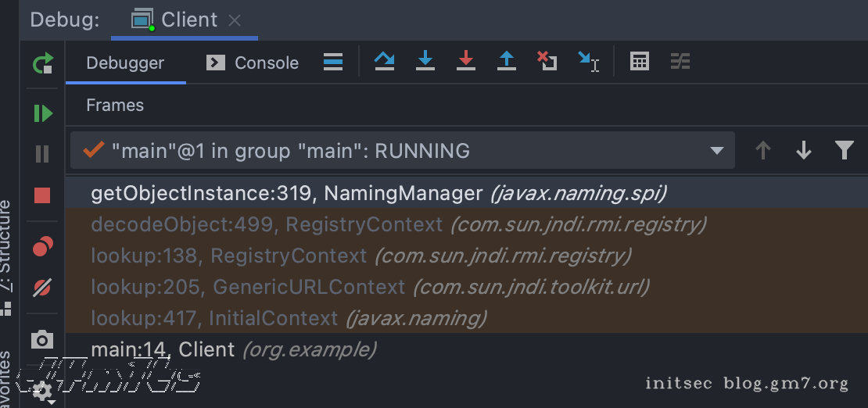Select next frame with down arrow

[x=803, y=151]
